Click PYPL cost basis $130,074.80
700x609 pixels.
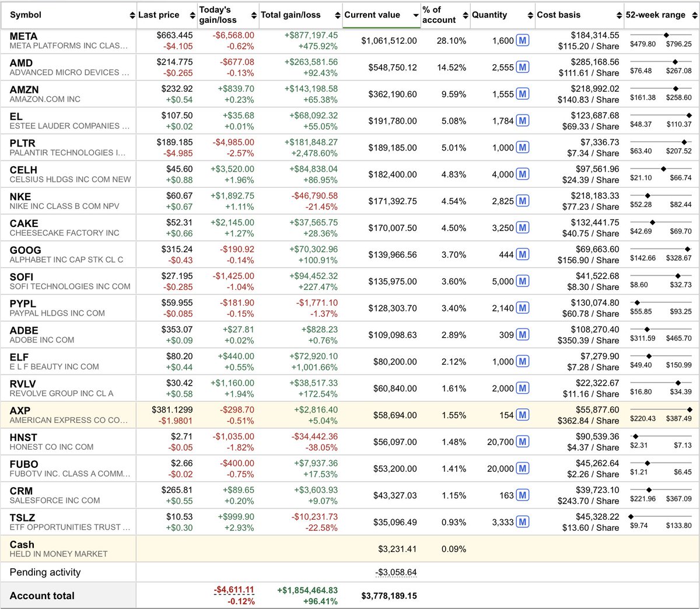[x=595, y=303]
